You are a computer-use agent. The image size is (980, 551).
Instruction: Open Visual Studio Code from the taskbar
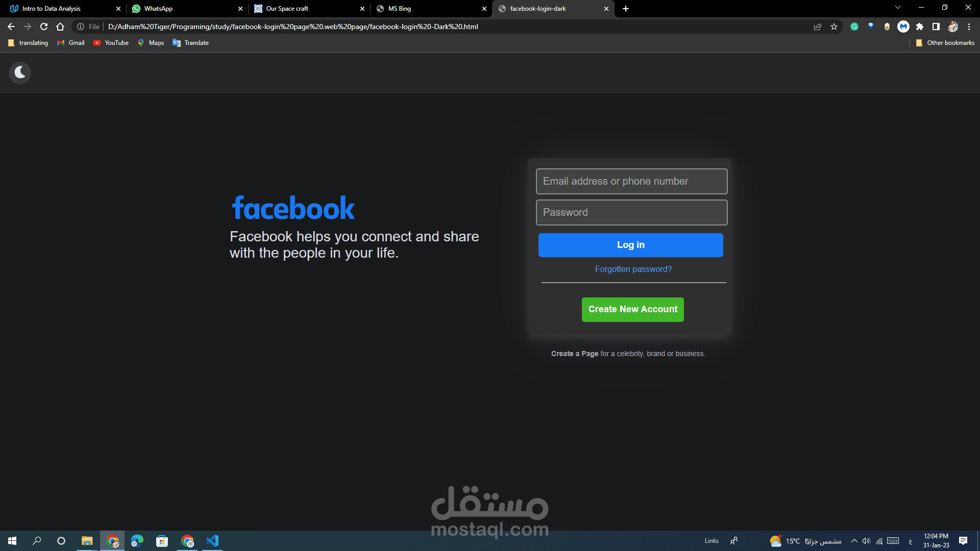point(212,541)
